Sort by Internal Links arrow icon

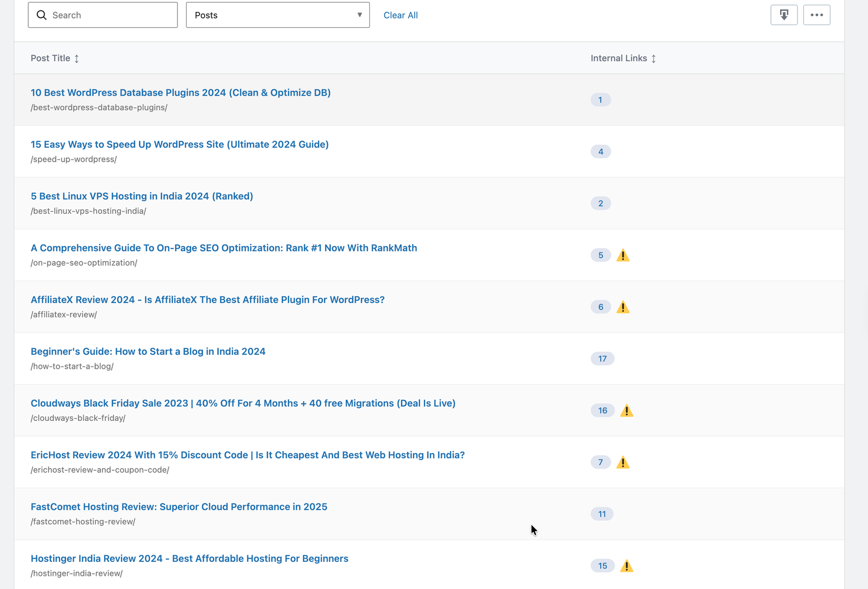(x=654, y=59)
